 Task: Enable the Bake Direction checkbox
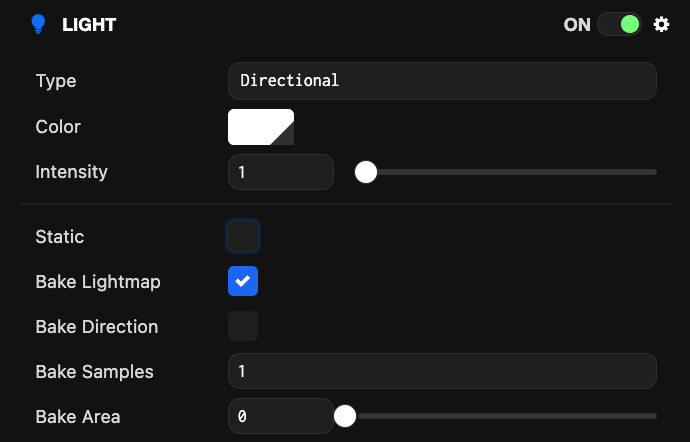coord(243,326)
